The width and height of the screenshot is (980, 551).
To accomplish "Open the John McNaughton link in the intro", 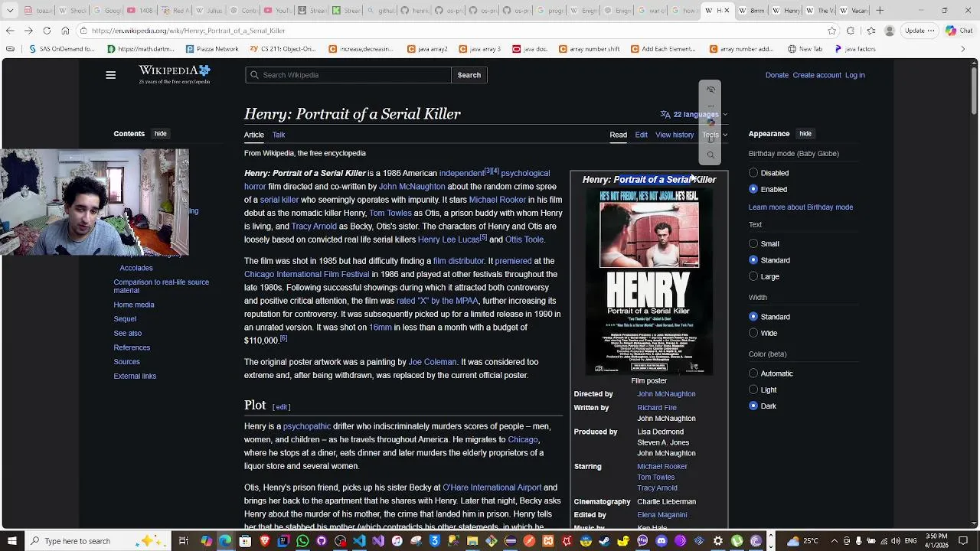I will tap(412, 186).
